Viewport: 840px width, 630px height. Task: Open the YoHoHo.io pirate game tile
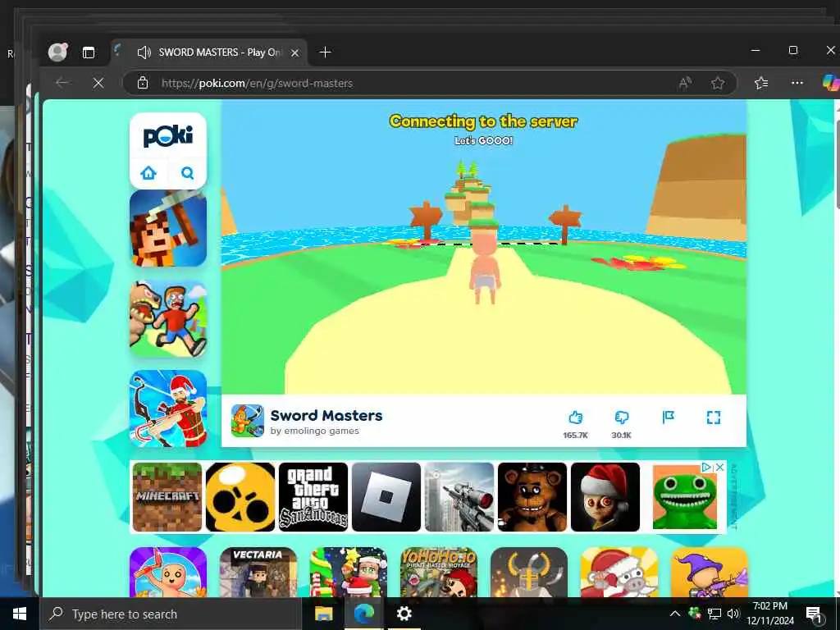439,572
